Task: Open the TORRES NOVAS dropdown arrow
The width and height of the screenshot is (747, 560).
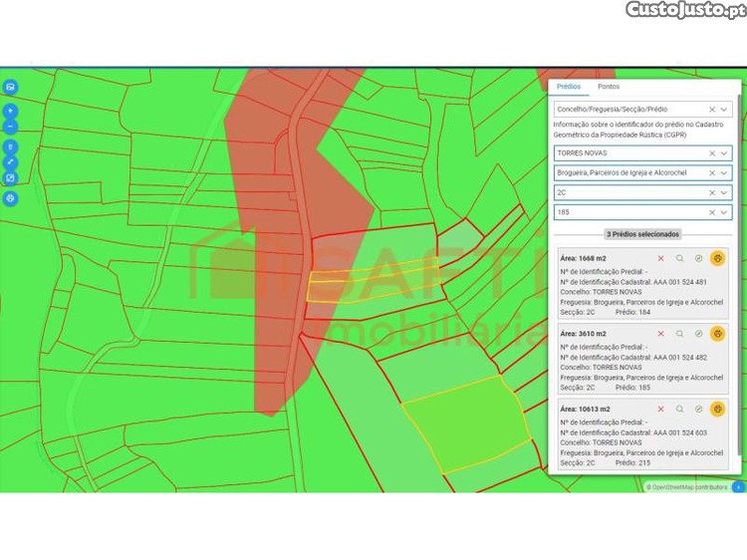Action: click(x=724, y=153)
